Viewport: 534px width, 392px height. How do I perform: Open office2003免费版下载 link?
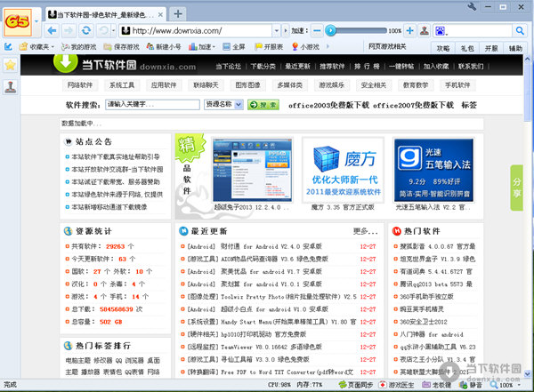(328, 105)
